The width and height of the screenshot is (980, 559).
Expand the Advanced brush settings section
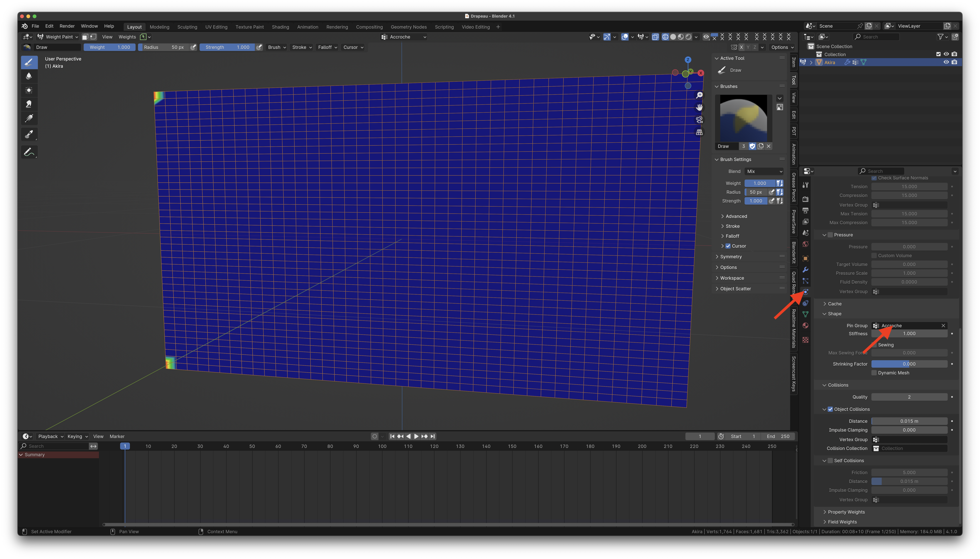coord(736,216)
